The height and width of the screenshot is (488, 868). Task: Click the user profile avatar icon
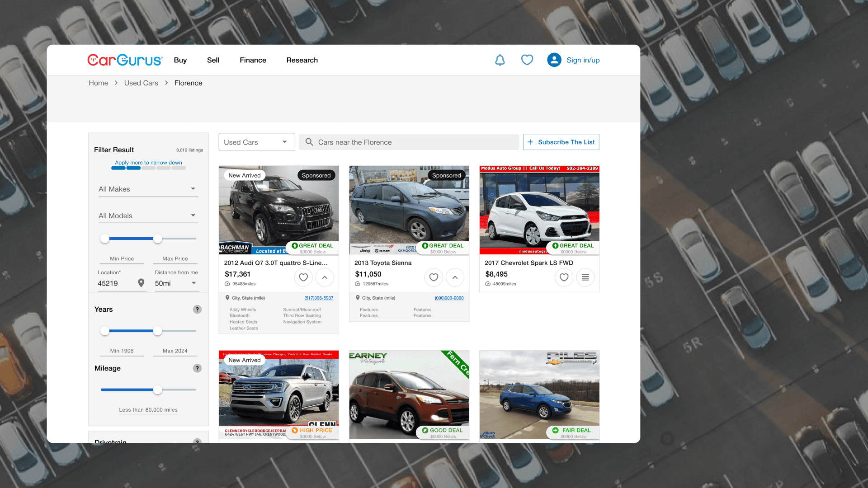554,60
